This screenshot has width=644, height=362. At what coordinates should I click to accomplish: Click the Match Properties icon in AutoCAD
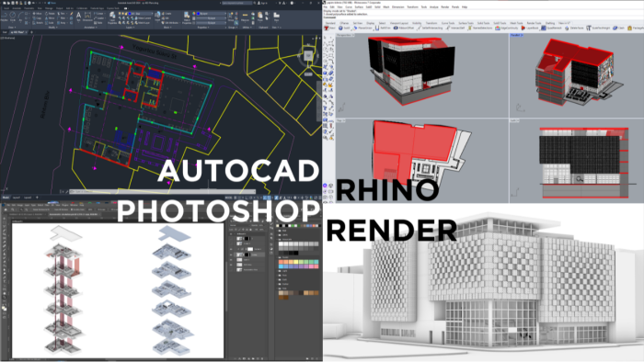click(187, 17)
